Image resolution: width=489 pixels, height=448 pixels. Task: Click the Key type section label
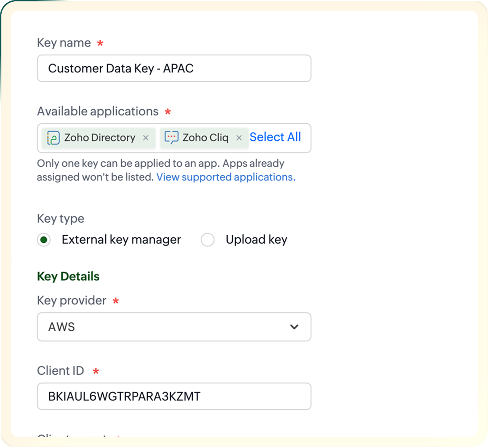pyautogui.click(x=60, y=219)
